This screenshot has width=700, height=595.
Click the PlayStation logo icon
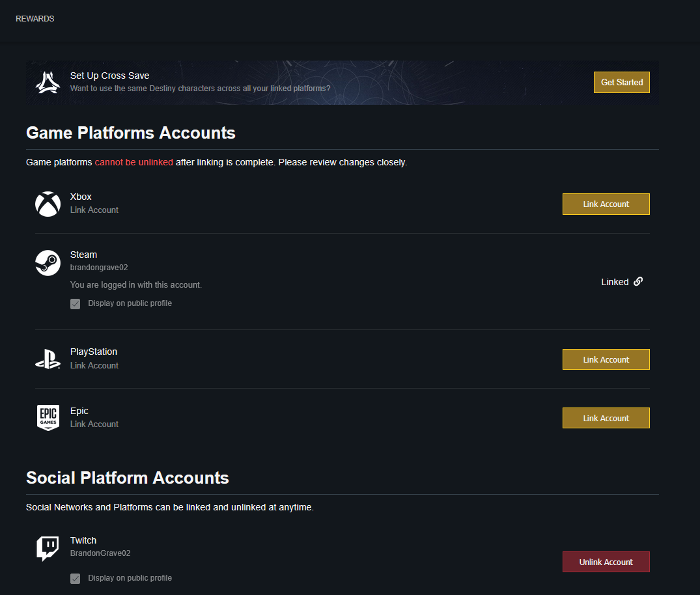point(48,359)
